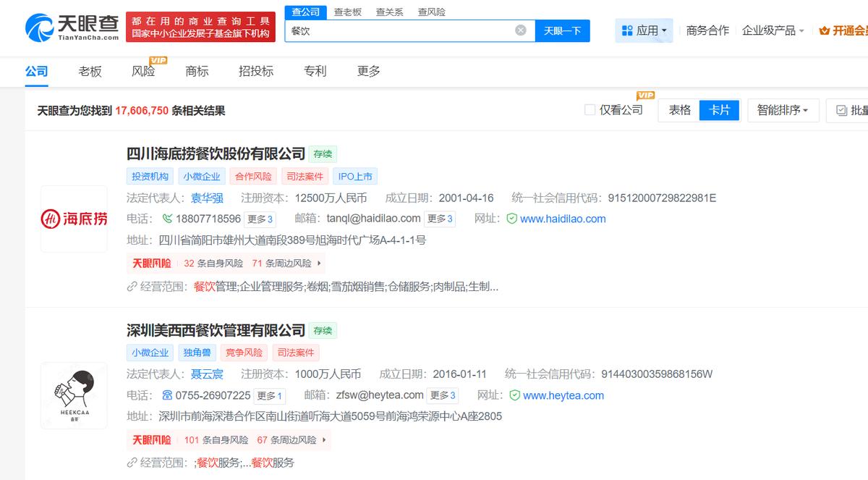Open 四川海底捞餐饮股份有限公司 company page
The height and width of the screenshot is (480, 868).
(216, 153)
